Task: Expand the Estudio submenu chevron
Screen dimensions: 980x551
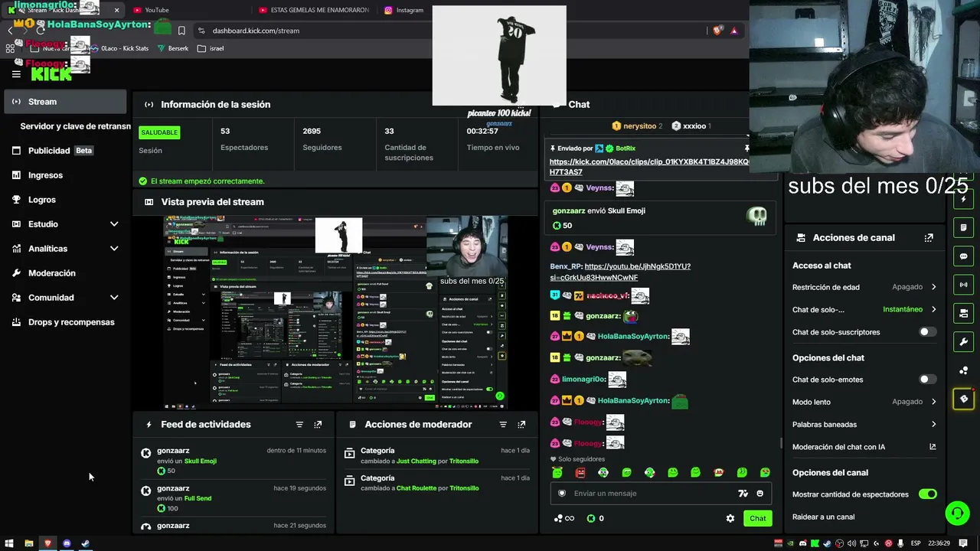Action: 114,224
